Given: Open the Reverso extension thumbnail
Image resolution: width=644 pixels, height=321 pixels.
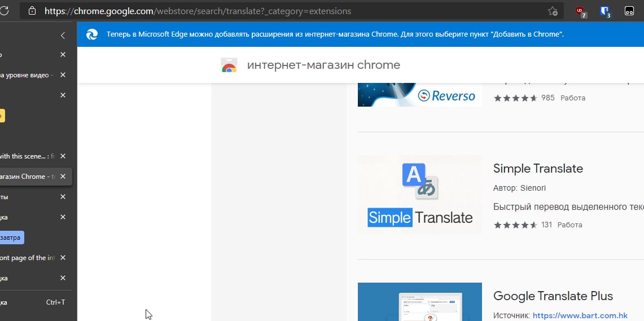Looking at the screenshot, I should click(420, 95).
